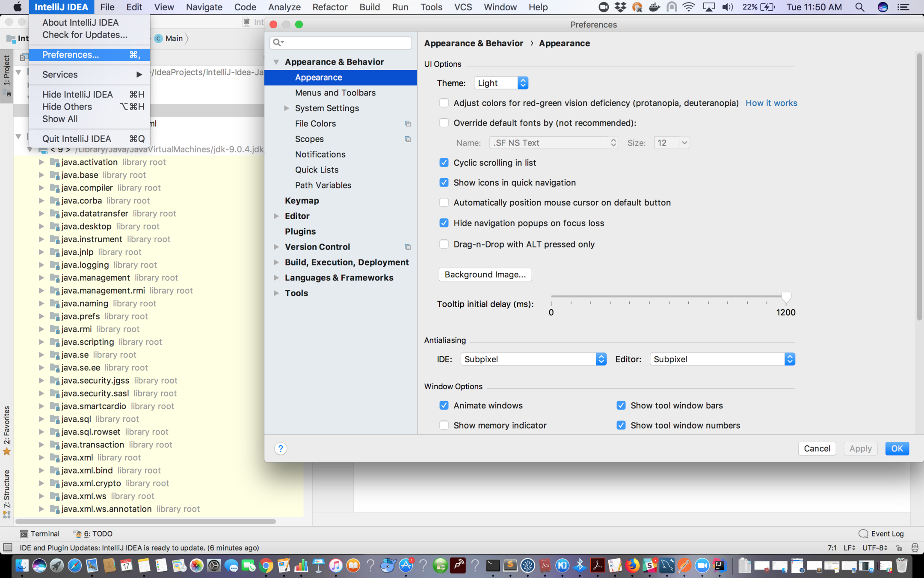This screenshot has height=578, width=924.
Task: Open the IDE antialiasing dropdown
Action: click(x=533, y=359)
